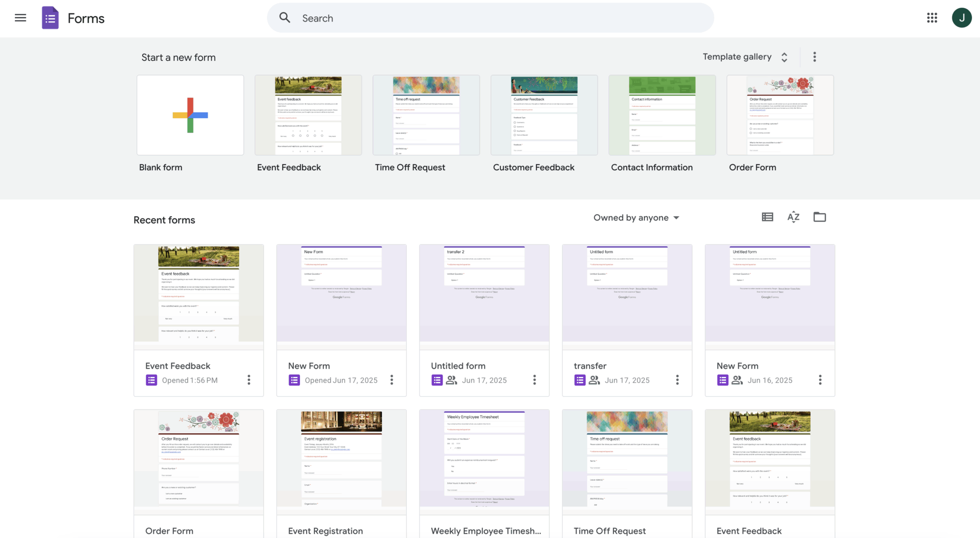The image size is (980, 538).
Task: Open the Time Off Request template
Action: [x=426, y=115]
